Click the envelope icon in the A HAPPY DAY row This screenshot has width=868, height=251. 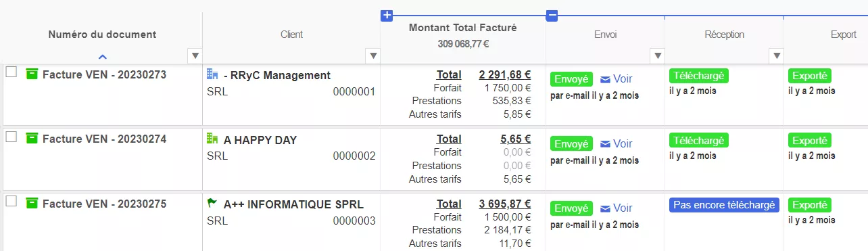point(605,144)
